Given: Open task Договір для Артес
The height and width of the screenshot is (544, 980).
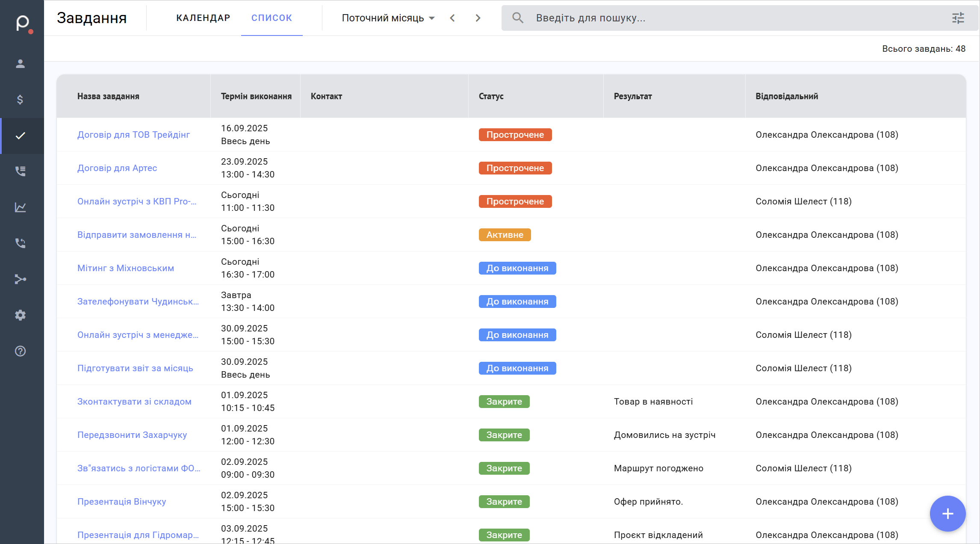Looking at the screenshot, I should coord(117,168).
